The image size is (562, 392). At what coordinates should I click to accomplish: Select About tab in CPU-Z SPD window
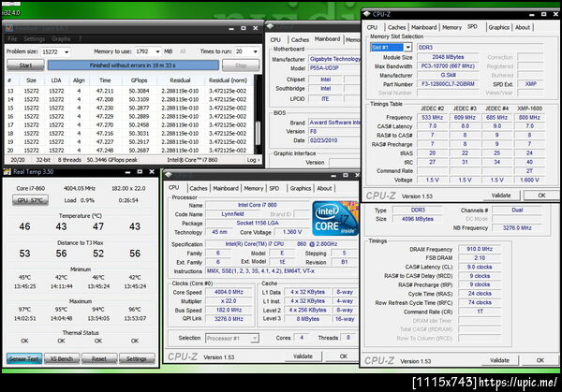point(523,27)
